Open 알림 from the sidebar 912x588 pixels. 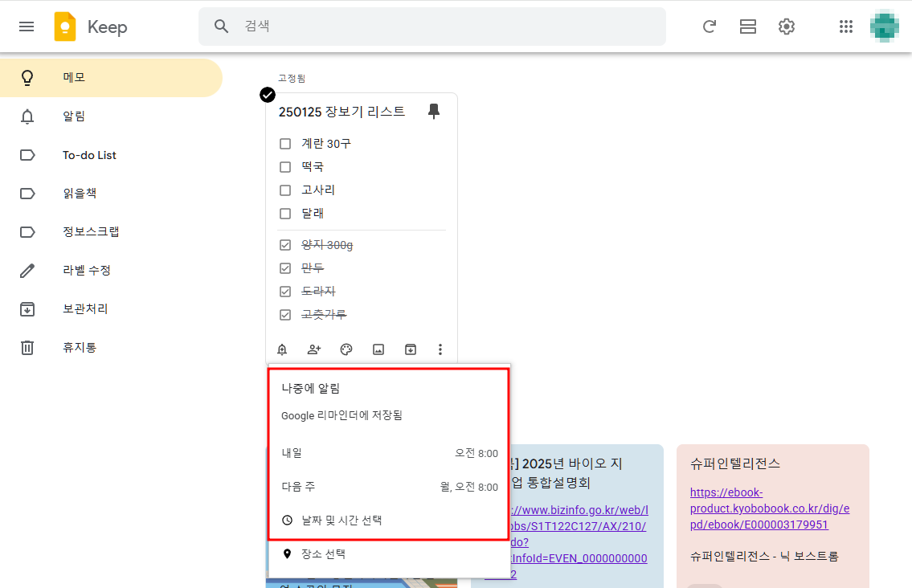click(72, 116)
